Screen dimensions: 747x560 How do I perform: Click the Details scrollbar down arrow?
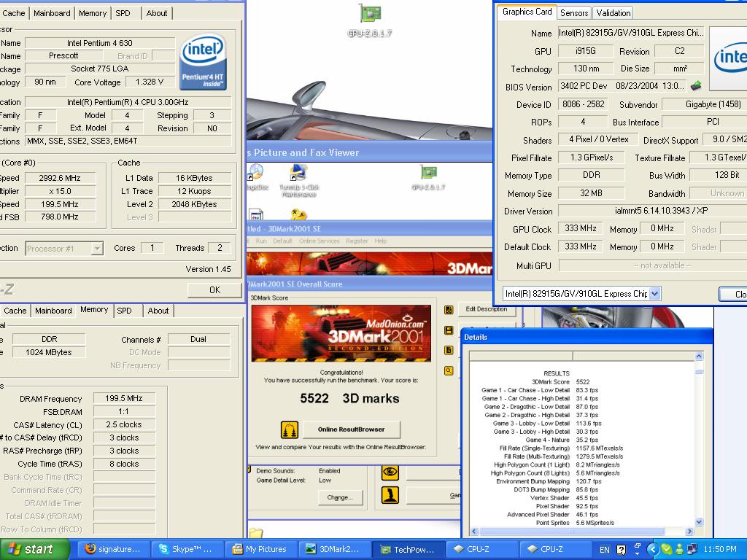tap(699, 522)
